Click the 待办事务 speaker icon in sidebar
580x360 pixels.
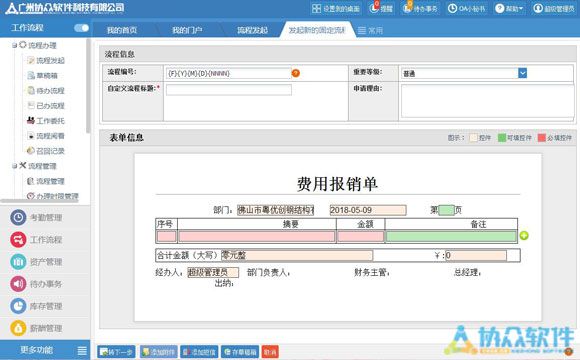click(x=18, y=284)
